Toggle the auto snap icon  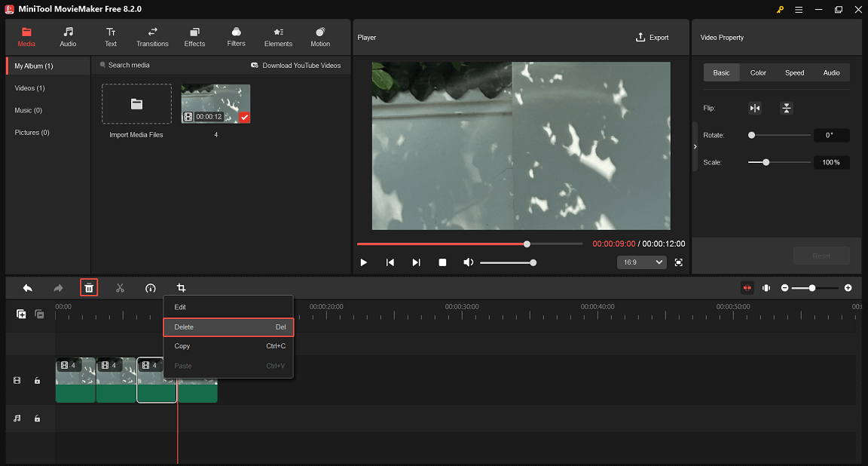747,288
